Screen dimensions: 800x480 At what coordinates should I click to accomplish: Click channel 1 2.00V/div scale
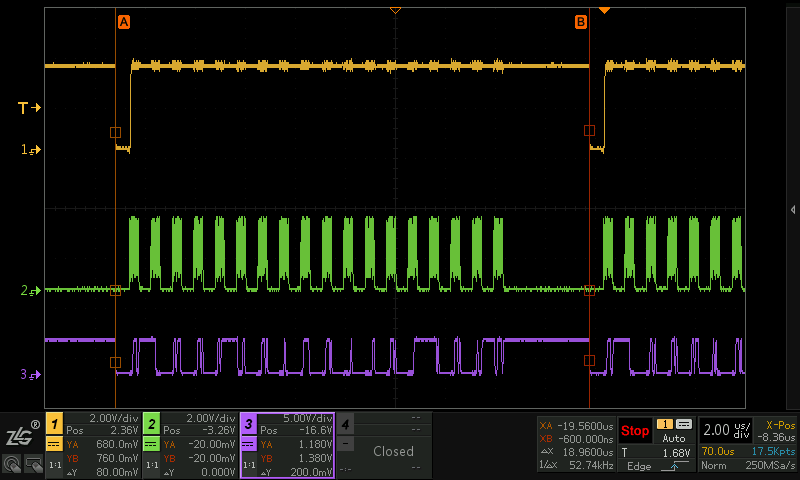tap(114, 418)
